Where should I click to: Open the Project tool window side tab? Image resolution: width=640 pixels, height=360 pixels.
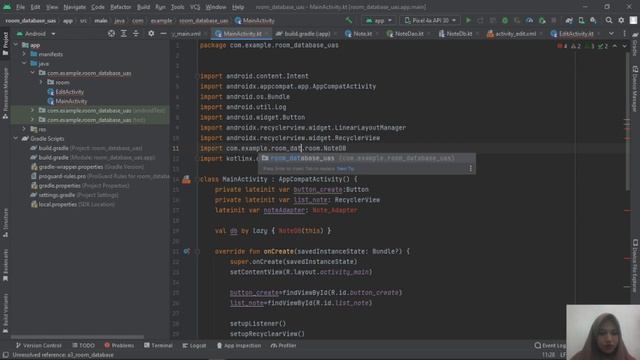coord(5,43)
